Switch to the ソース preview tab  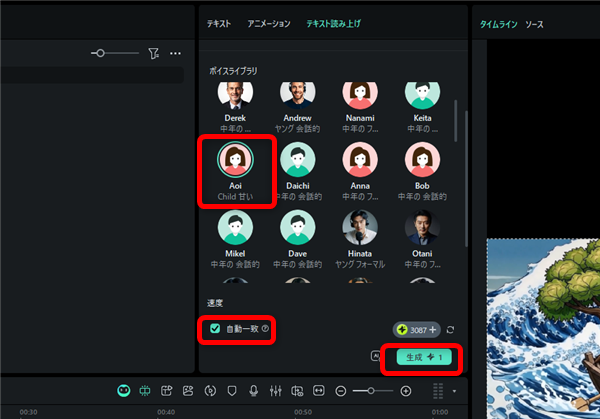[535, 23]
